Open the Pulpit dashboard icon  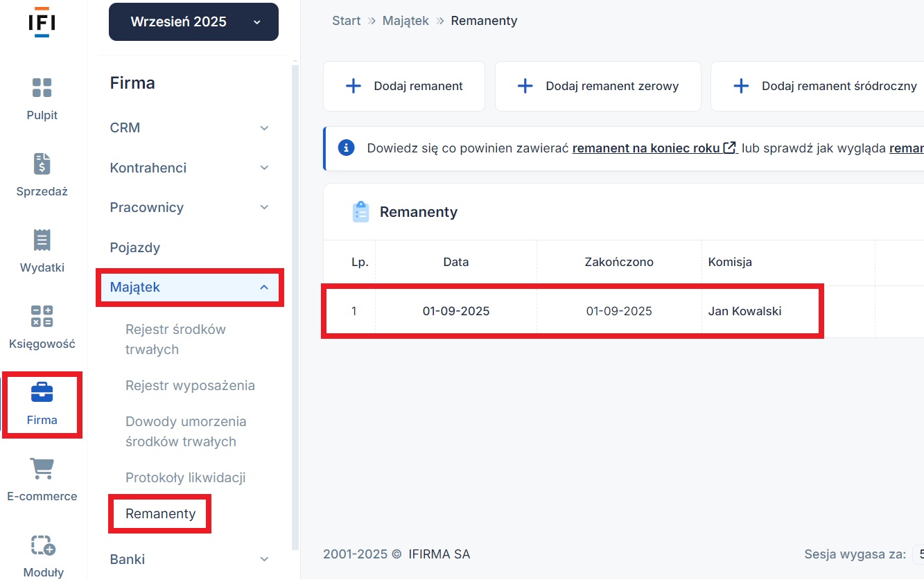(x=42, y=89)
